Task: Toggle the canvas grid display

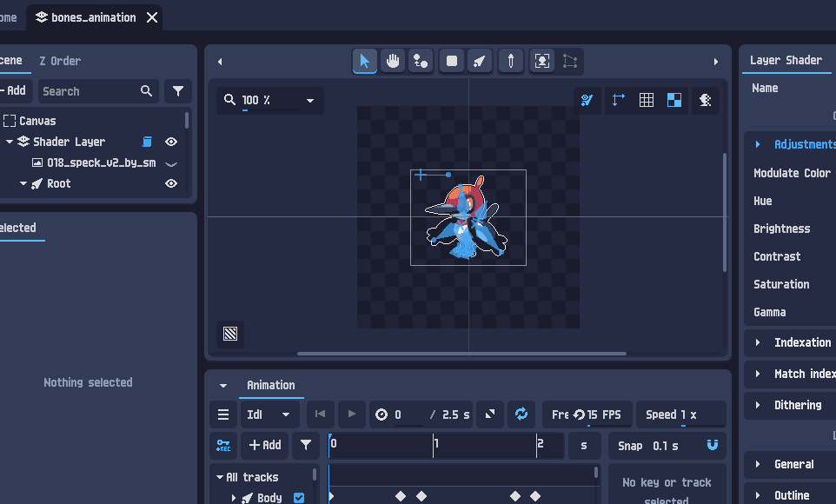Action: tap(647, 100)
